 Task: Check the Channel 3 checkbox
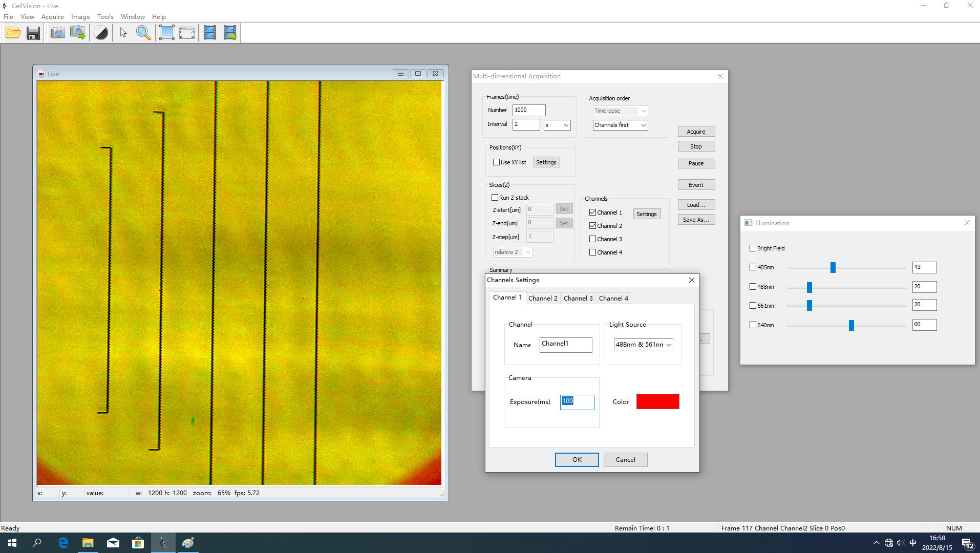pos(592,239)
